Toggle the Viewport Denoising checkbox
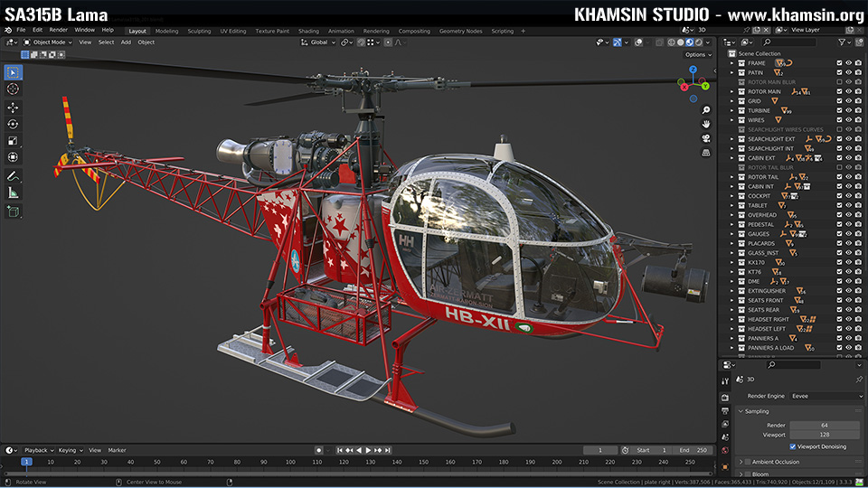Viewport: 868px width, 488px height. (x=793, y=446)
